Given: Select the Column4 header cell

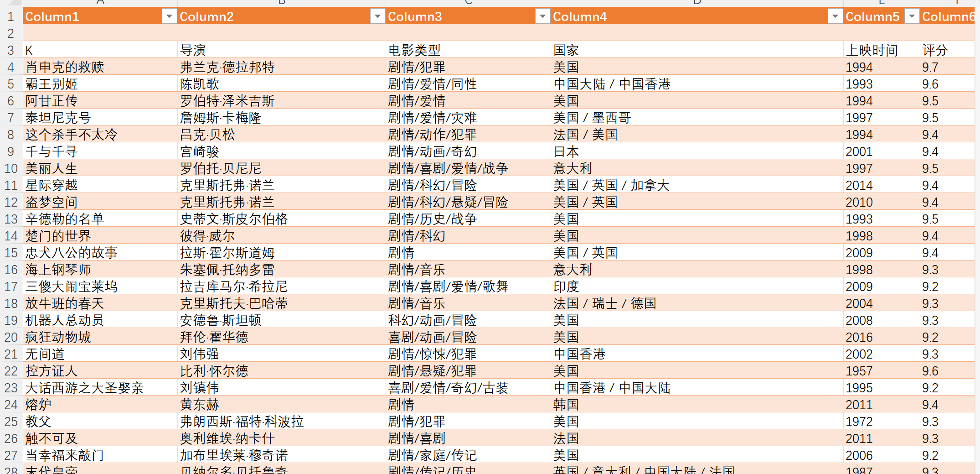Looking at the screenshot, I should pyautogui.click(x=697, y=16).
